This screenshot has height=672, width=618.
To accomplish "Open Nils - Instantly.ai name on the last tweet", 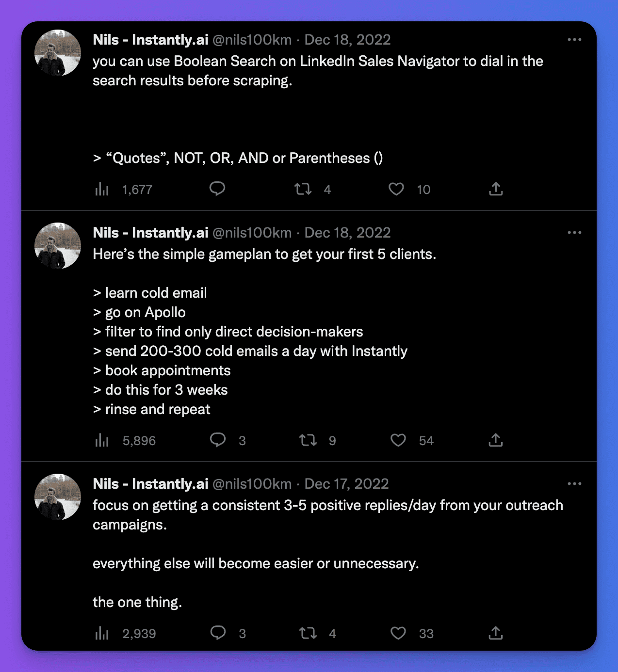I will coord(150,484).
